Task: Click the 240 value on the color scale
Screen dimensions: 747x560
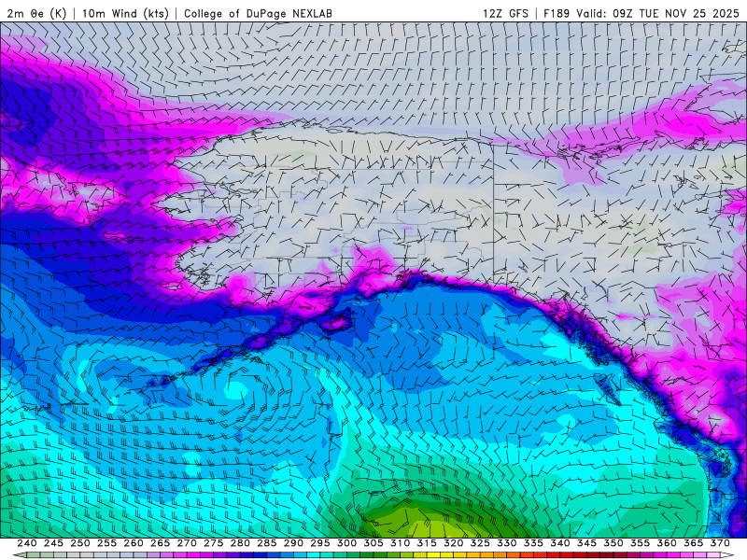Action: [x=27, y=543]
